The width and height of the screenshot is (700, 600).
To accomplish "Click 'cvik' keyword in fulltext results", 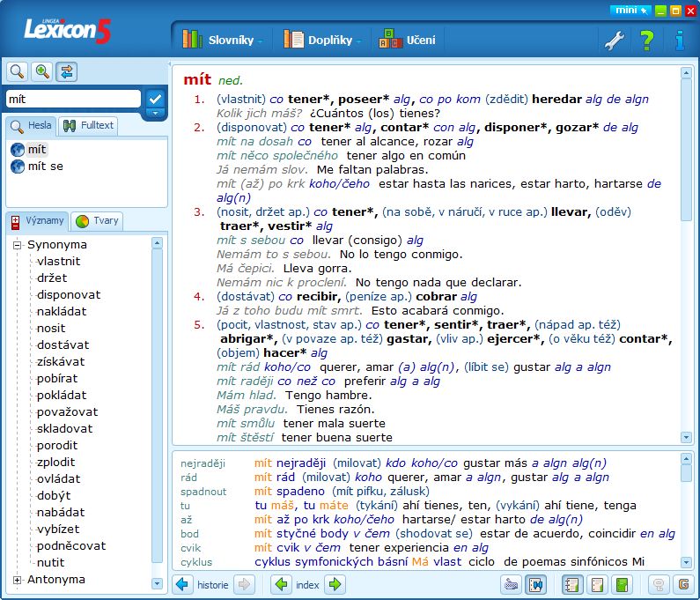I will pos(190,548).
